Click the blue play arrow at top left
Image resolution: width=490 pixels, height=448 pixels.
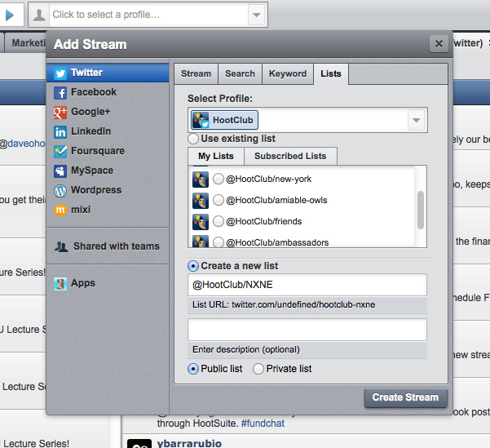click(x=10, y=15)
